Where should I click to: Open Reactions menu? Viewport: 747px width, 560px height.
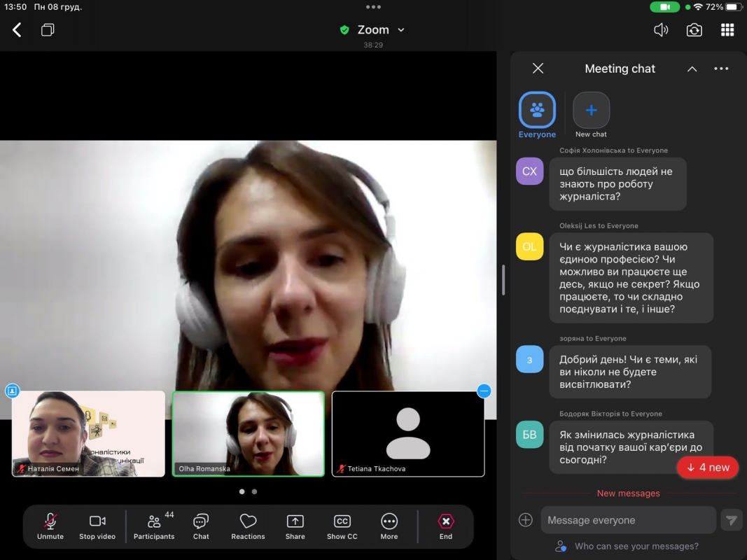(248, 526)
